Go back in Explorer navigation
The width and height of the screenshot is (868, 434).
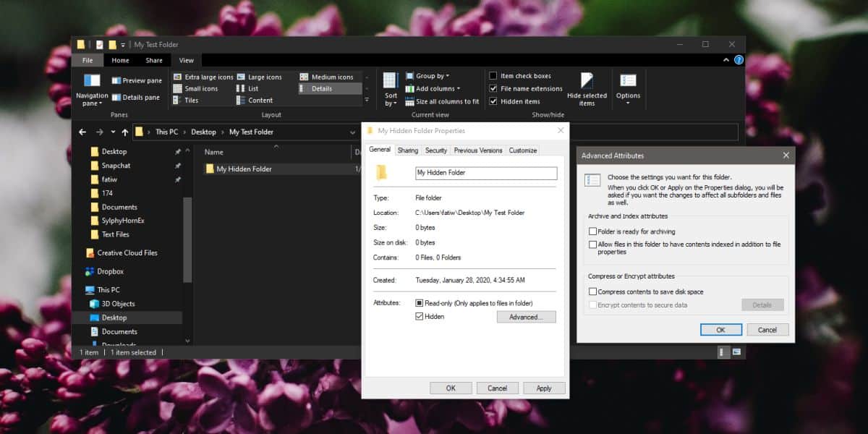(82, 132)
